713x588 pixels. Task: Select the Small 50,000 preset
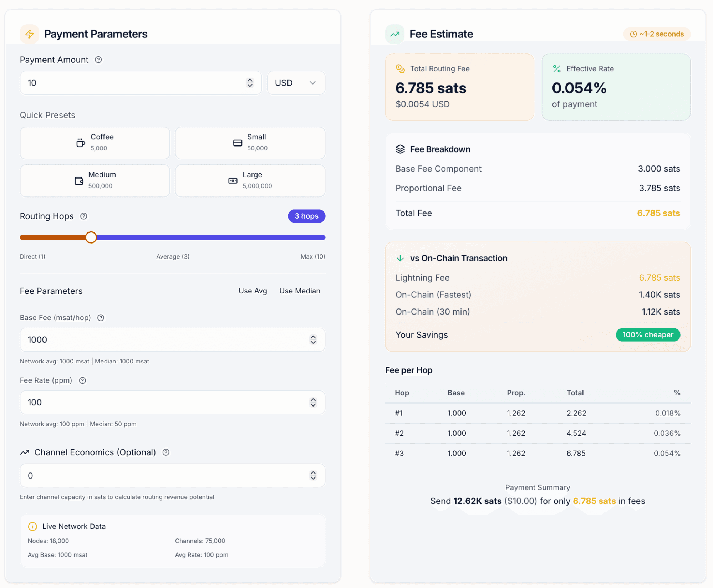[x=250, y=143]
